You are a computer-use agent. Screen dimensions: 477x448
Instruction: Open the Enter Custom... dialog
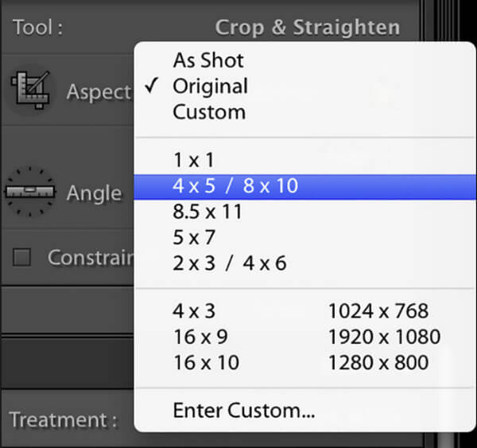pos(243,411)
